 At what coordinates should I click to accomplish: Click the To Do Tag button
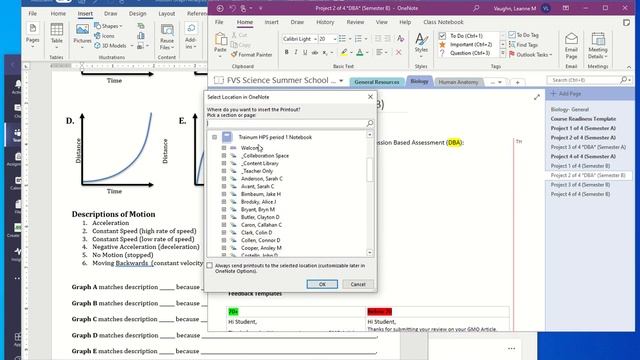coord(524,35)
